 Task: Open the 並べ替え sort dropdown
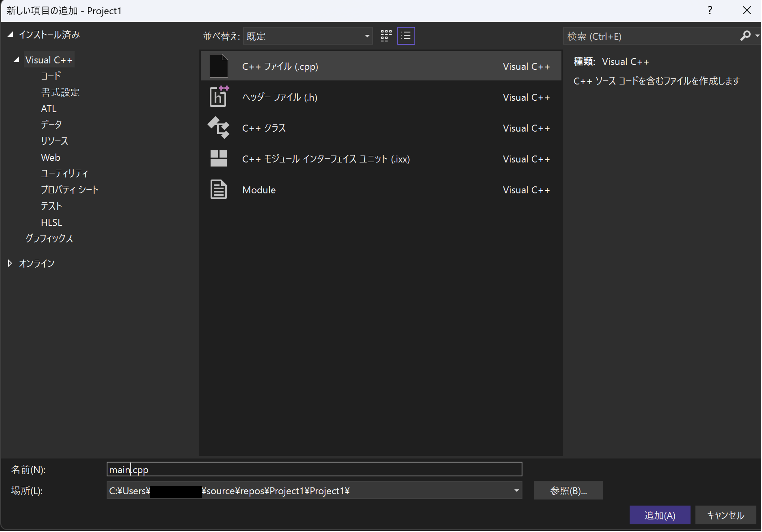point(308,36)
